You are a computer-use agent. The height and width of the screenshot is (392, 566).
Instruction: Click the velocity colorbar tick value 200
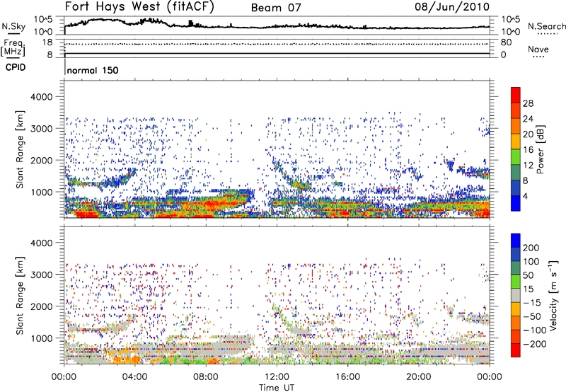[x=531, y=248]
